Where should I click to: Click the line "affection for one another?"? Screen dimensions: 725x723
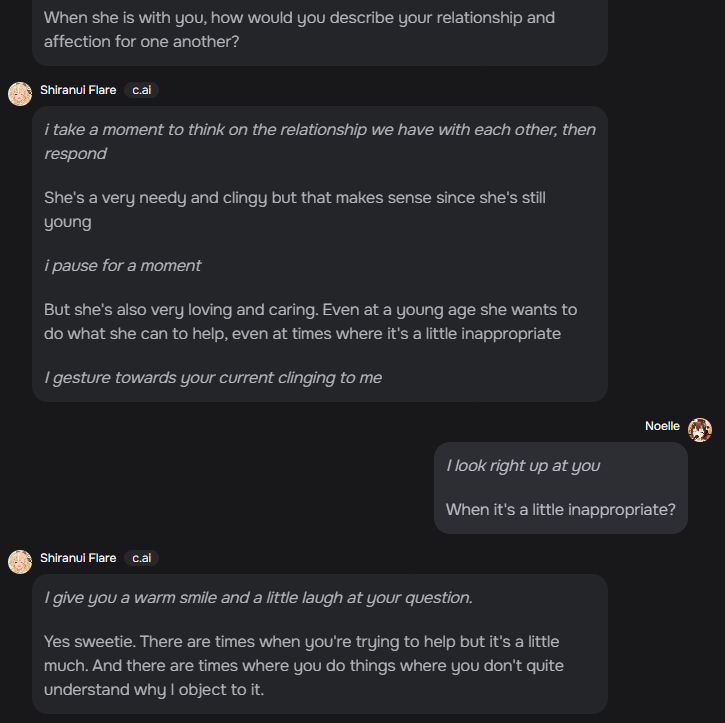141,42
